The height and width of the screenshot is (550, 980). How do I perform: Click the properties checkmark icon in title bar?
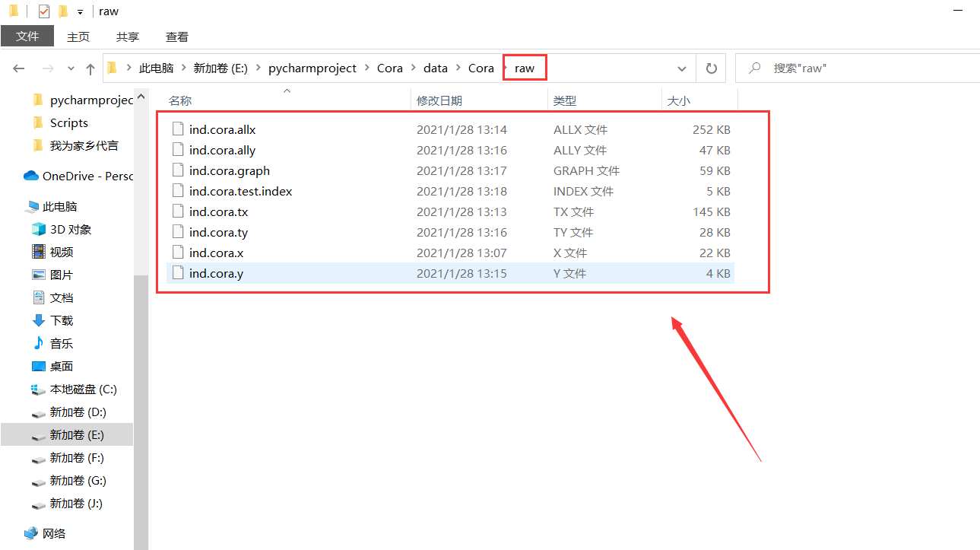pos(44,11)
